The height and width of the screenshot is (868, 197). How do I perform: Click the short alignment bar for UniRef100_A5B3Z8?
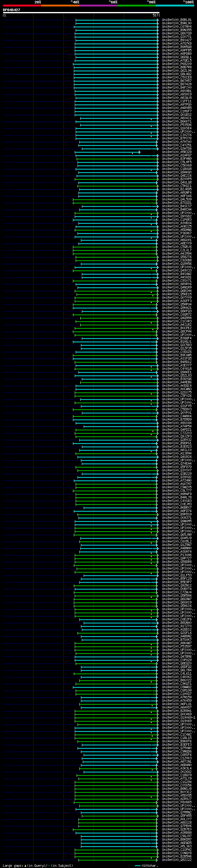point(108,152)
